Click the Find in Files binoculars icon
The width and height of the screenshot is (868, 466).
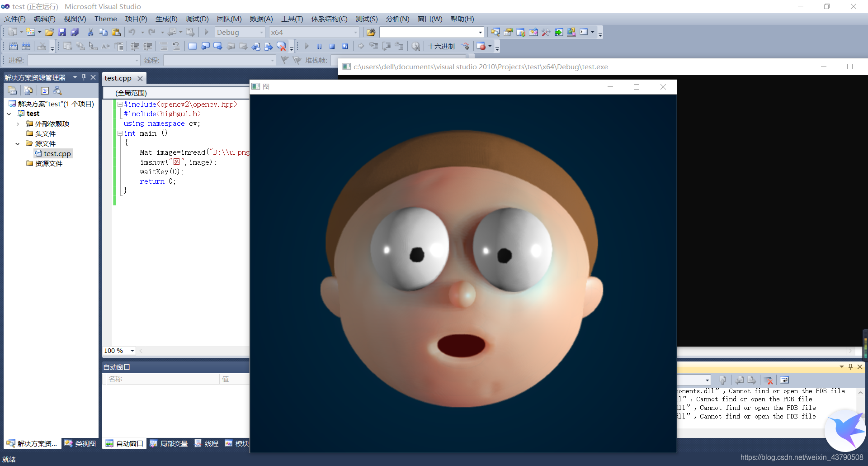click(371, 33)
